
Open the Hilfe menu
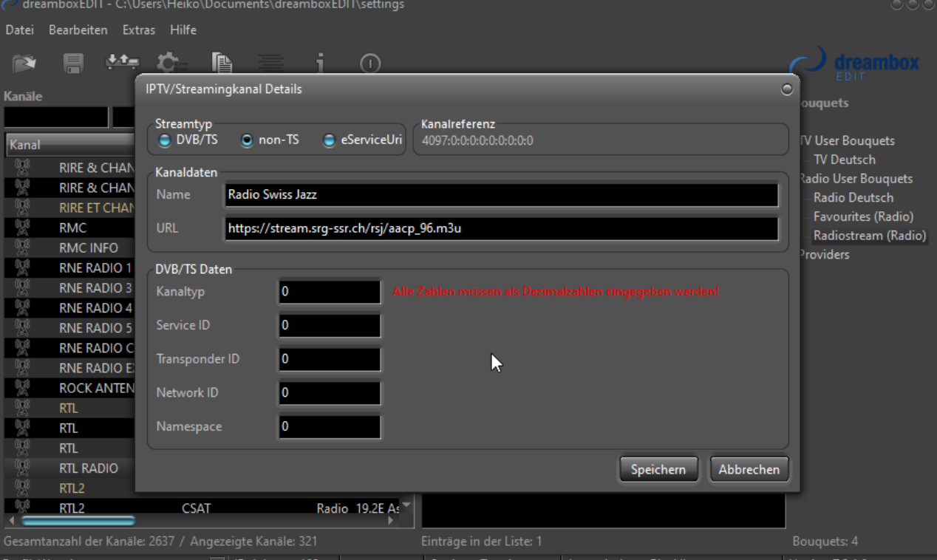[183, 30]
